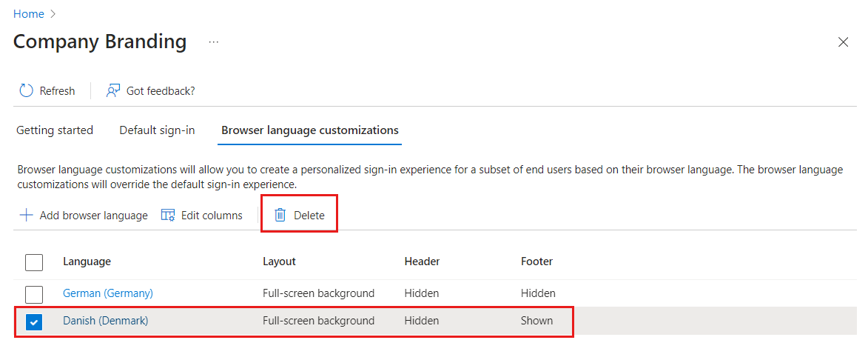Click the Footer column header

(x=536, y=261)
